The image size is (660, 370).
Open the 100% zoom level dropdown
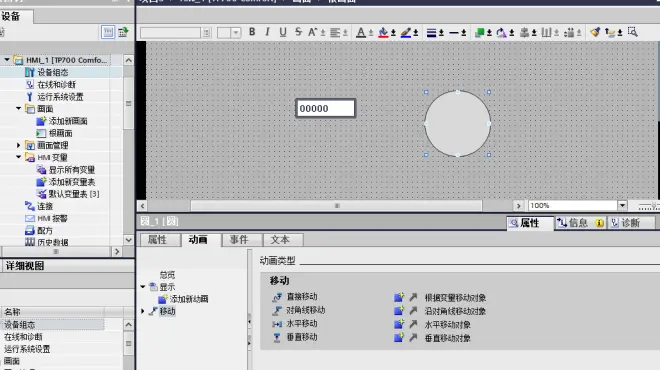click(x=622, y=205)
